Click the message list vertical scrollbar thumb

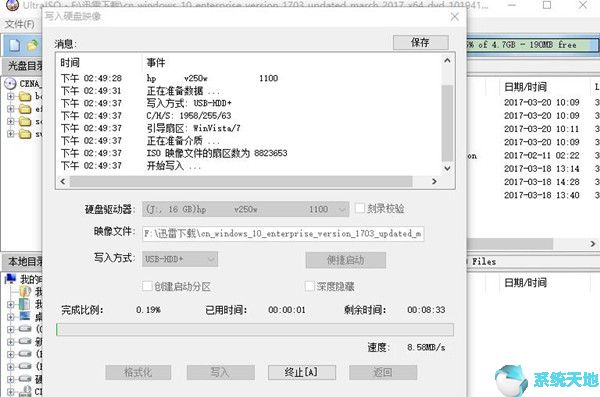click(447, 123)
